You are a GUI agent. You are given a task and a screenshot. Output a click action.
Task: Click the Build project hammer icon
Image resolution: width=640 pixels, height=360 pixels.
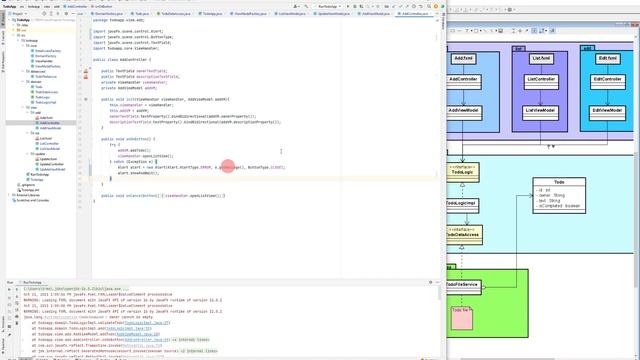pos(306,7)
